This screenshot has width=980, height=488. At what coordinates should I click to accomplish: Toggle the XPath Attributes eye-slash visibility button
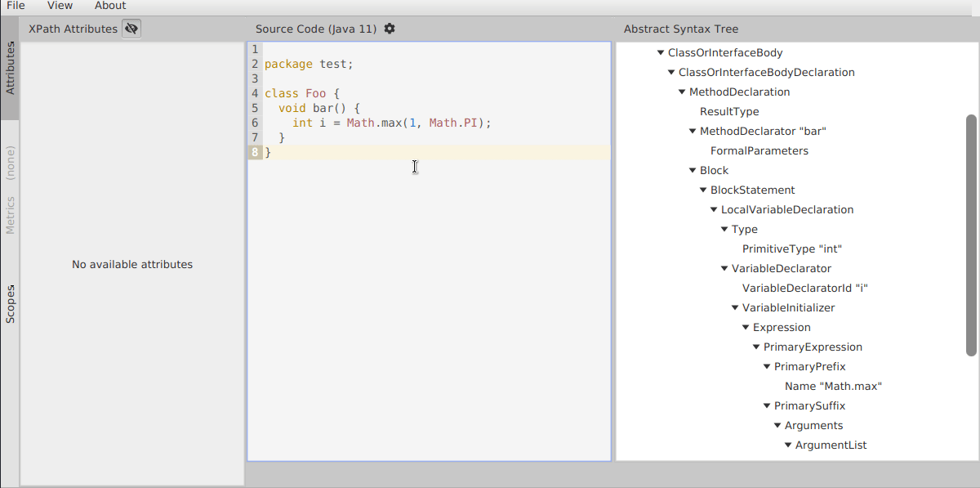point(131,29)
